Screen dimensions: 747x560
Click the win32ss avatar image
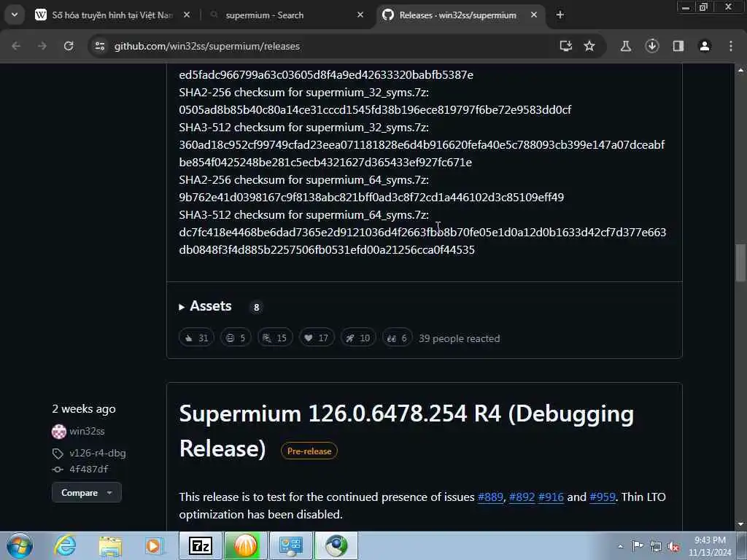[x=59, y=432]
